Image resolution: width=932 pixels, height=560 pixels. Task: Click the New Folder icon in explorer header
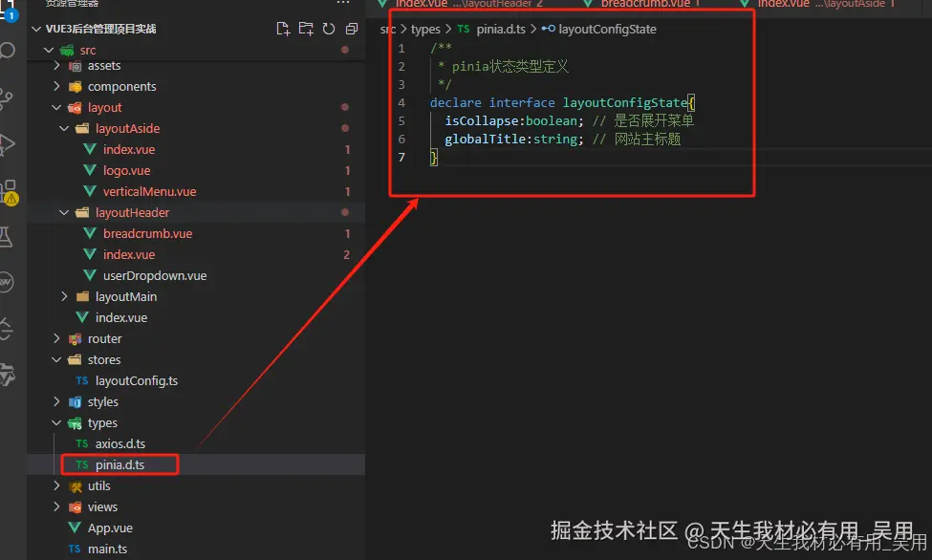[306, 29]
